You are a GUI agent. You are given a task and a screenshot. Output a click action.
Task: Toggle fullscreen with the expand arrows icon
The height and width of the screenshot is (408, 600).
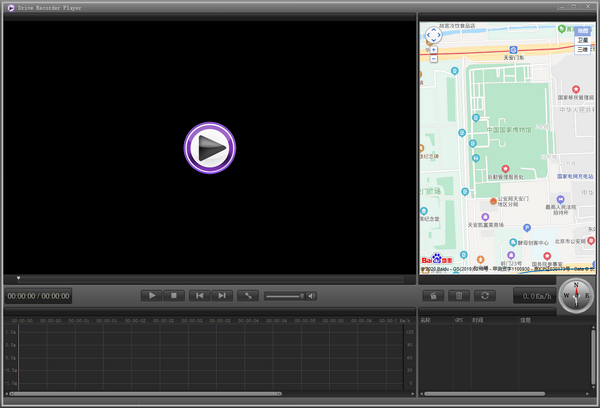pos(249,295)
